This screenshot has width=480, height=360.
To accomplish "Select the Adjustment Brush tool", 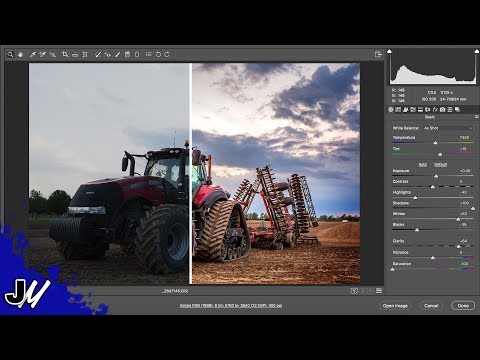I will 117,54.
